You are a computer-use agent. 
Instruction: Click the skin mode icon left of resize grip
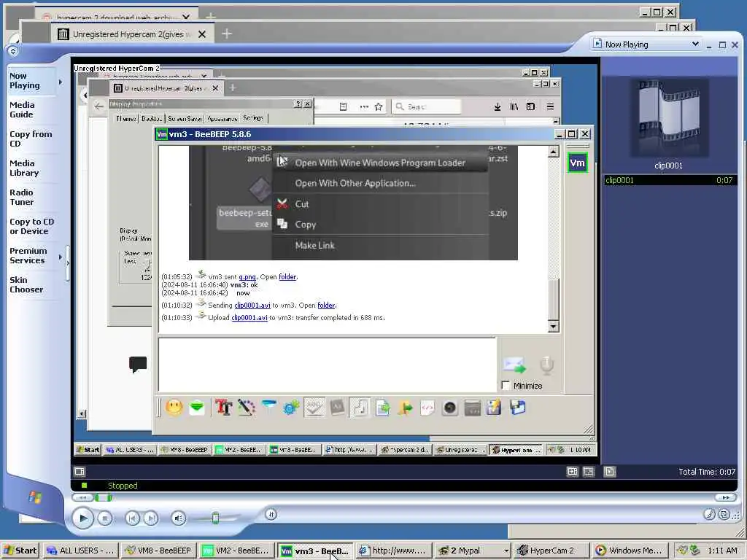pos(724,514)
